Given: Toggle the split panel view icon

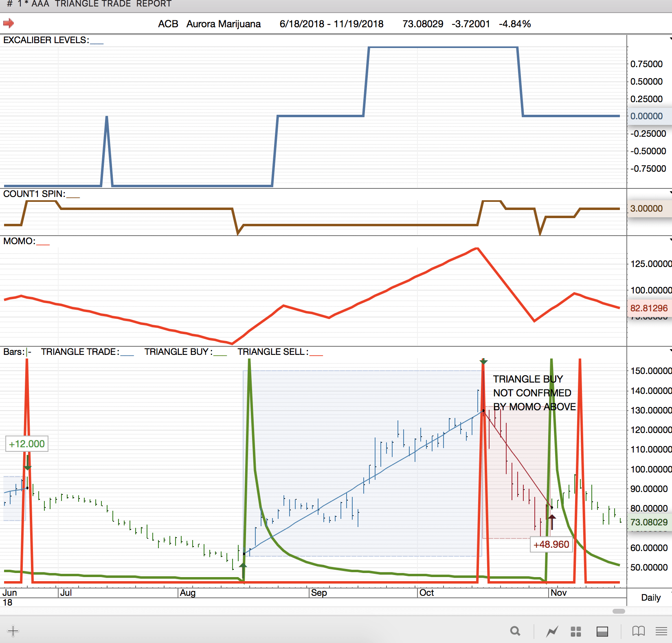Looking at the screenshot, I should (x=602, y=631).
